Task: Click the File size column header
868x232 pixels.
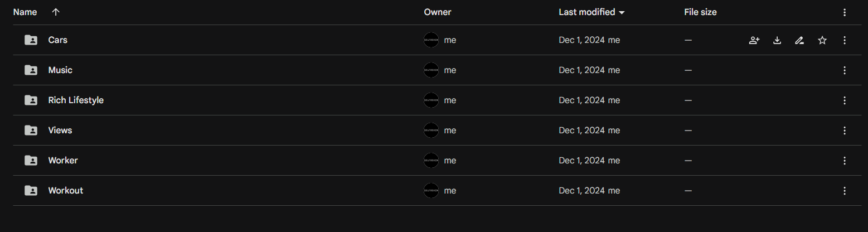Action: [x=700, y=12]
